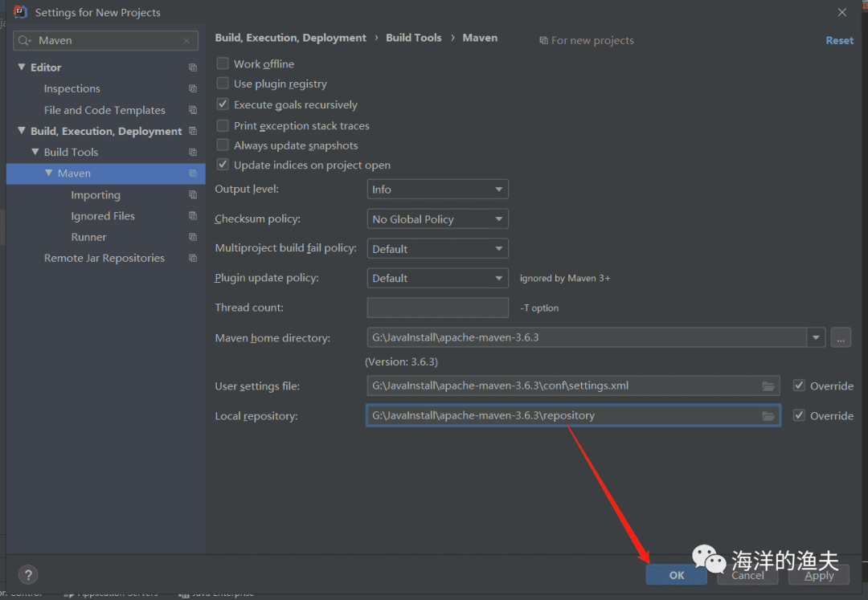Click Build, Execution, Deployment in the breadcrumb

coord(291,38)
